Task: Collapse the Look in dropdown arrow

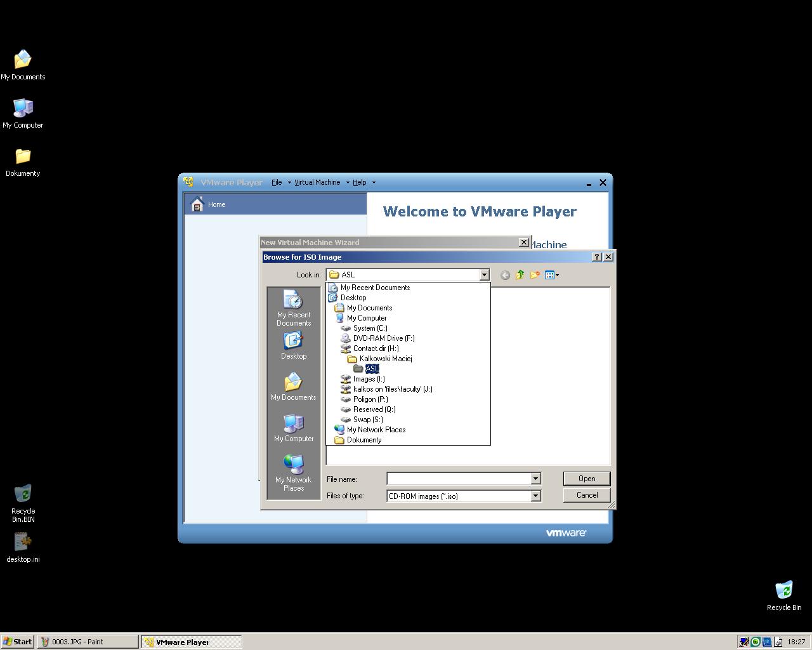Action: coord(484,275)
